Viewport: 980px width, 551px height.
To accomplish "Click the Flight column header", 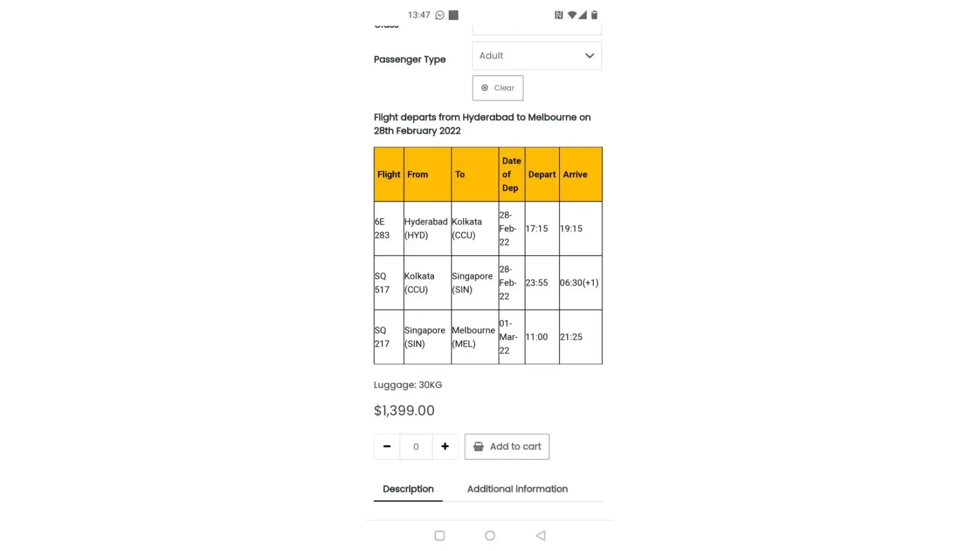I will 389,174.
